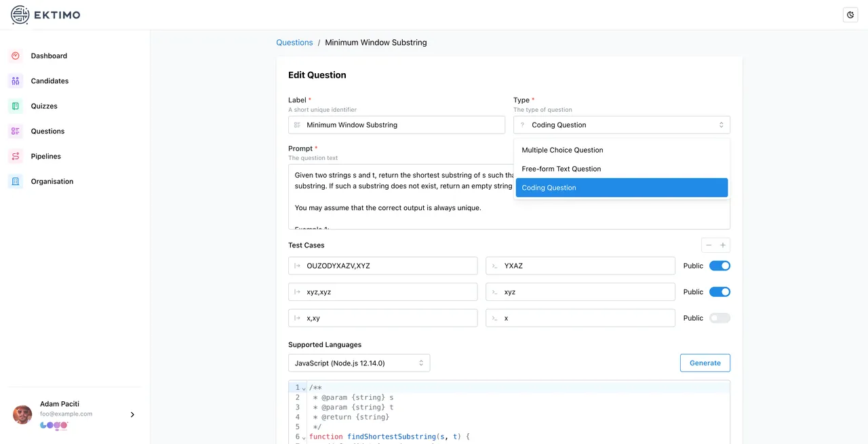Click the Generate button
The image size is (868, 444).
point(705,363)
